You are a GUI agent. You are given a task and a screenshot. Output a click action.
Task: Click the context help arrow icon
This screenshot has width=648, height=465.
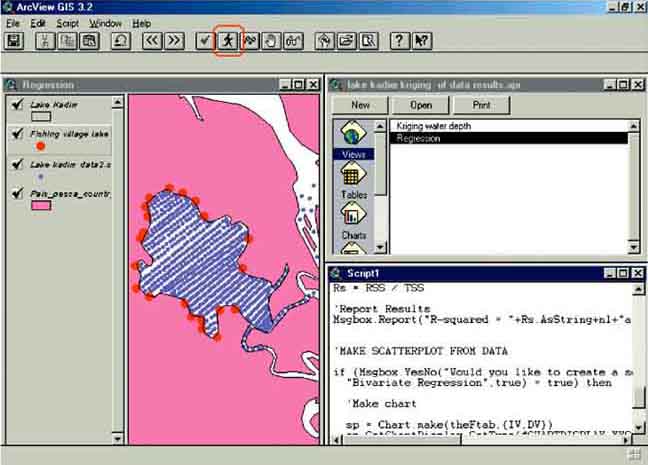(x=422, y=41)
